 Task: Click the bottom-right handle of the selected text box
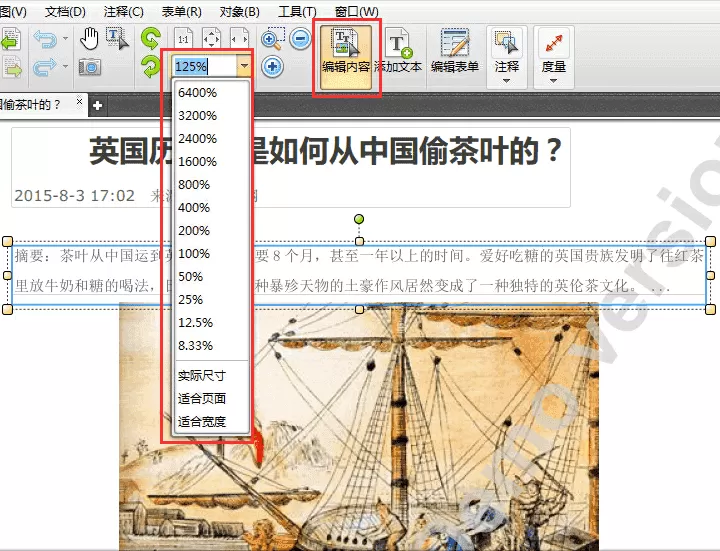tap(710, 309)
